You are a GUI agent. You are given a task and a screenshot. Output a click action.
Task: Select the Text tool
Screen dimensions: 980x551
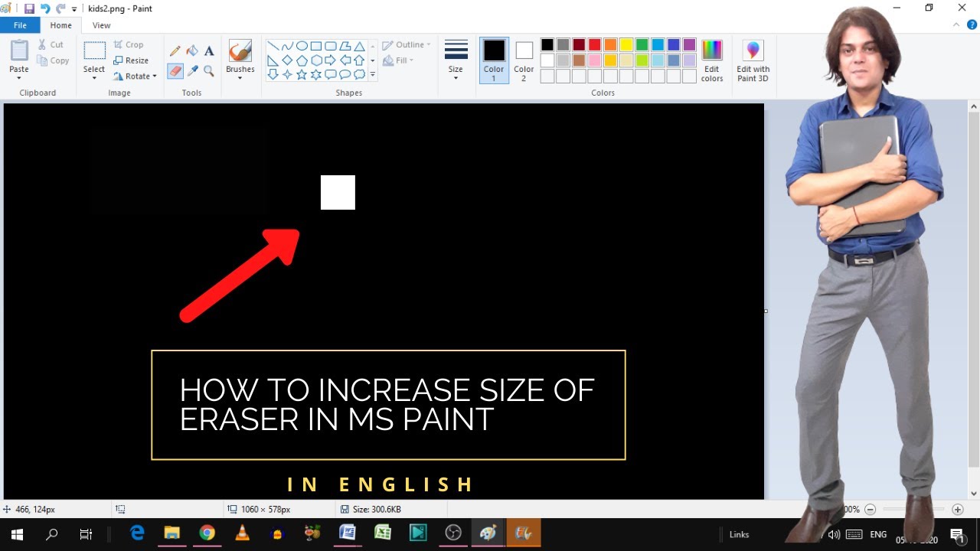(209, 51)
